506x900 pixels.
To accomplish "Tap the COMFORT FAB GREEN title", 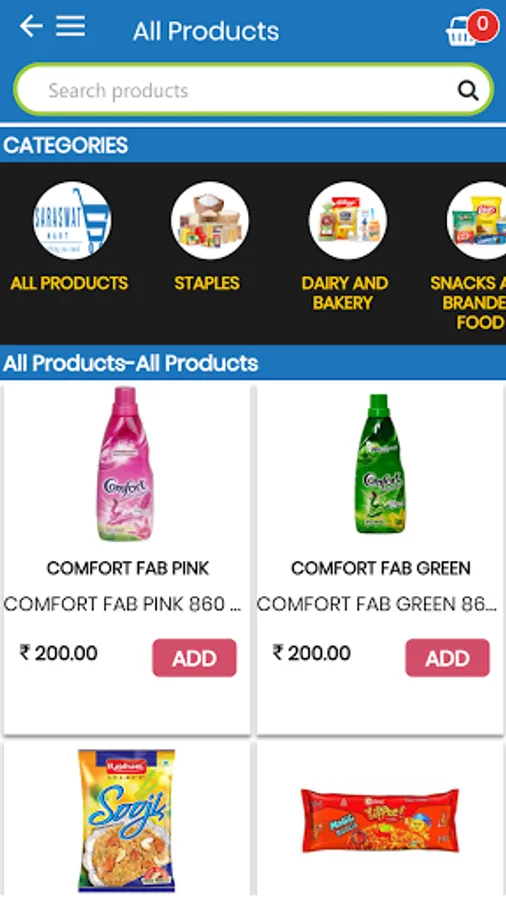I will [380, 568].
